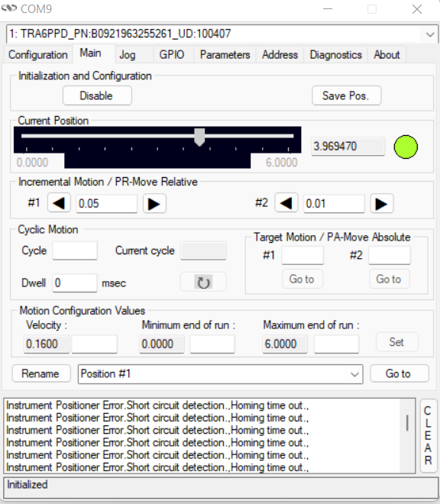Click the COM9 window app icon
The image size is (440, 504).
pos(8,8)
